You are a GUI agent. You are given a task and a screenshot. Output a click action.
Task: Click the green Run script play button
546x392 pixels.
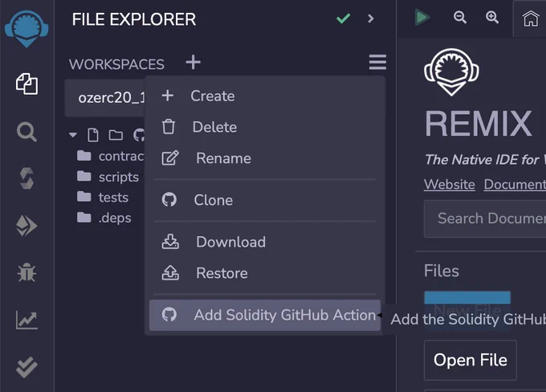422,18
